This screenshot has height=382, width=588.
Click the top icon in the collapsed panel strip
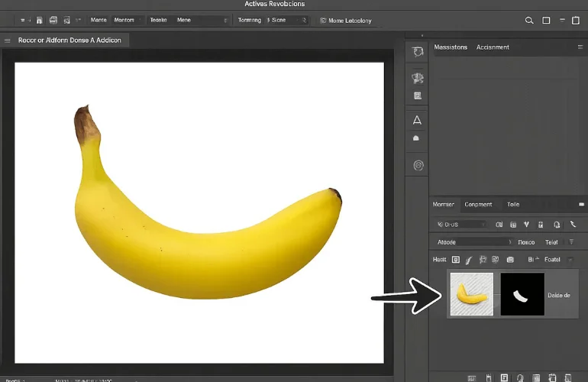coord(418,51)
